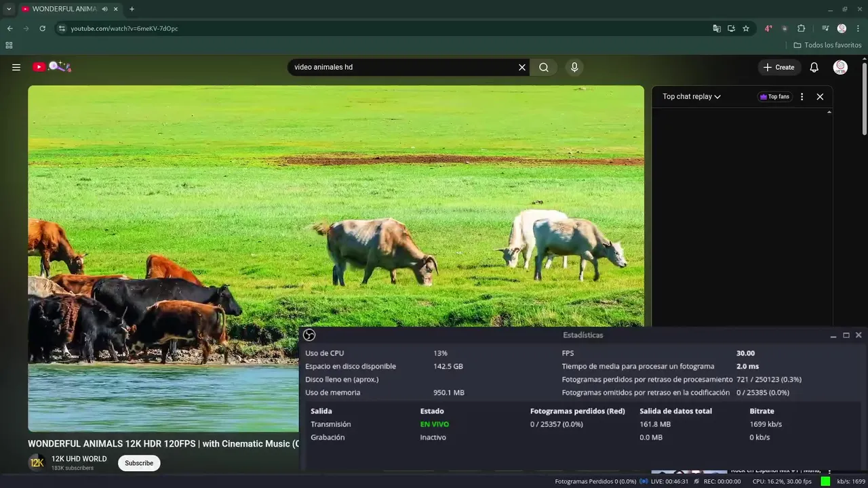The image size is (868, 488).
Task: Click the Transmisión row label
Action: point(331,424)
